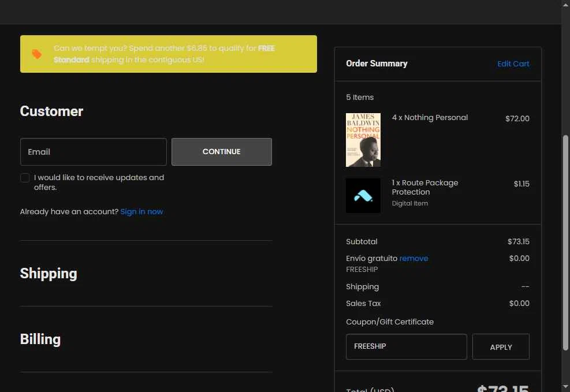Click the '5 Items' count text
The width and height of the screenshot is (570, 392).
pyautogui.click(x=360, y=97)
